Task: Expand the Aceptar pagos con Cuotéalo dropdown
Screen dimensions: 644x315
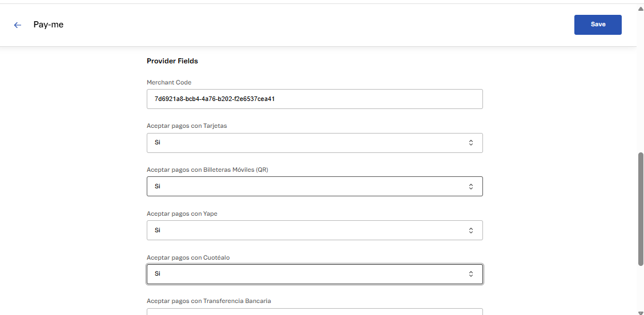Action: (314, 274)
